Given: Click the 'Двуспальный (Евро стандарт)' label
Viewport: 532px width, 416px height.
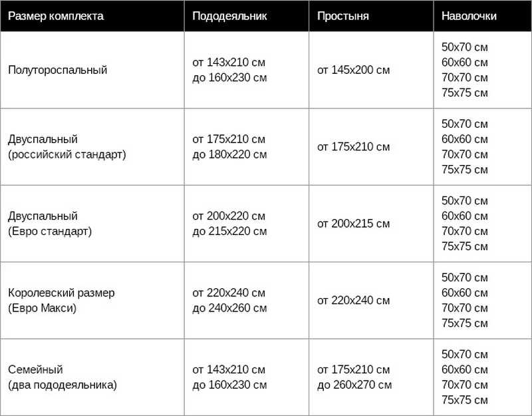Looking at the screenshot, I should coord(50,224).
